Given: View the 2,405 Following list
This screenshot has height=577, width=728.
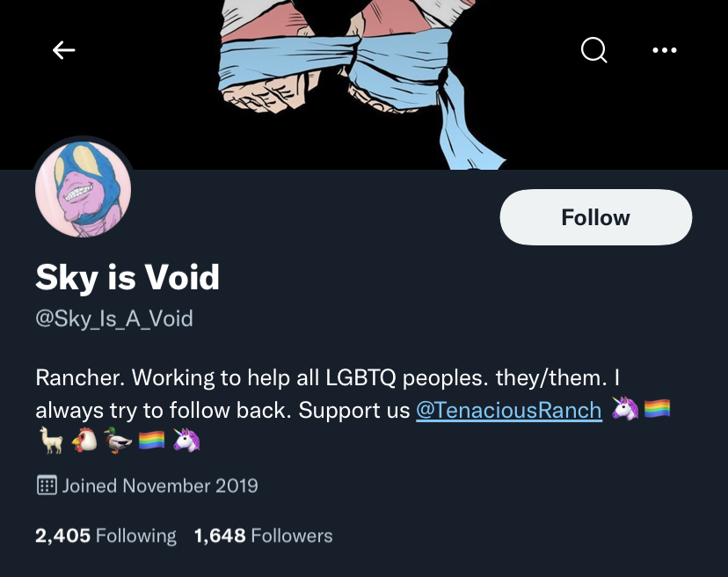Looking at the screenshot, I should (106, 536).
